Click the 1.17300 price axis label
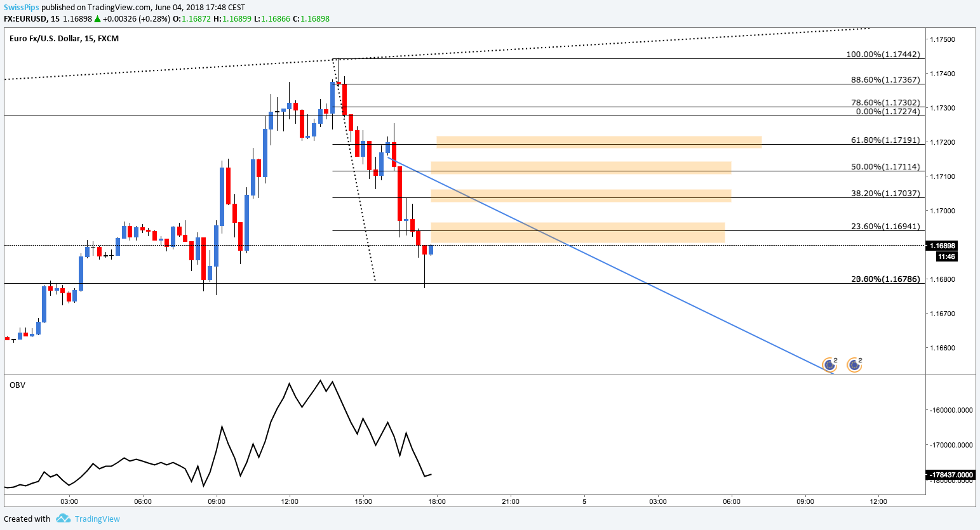 tap(942, 108)
